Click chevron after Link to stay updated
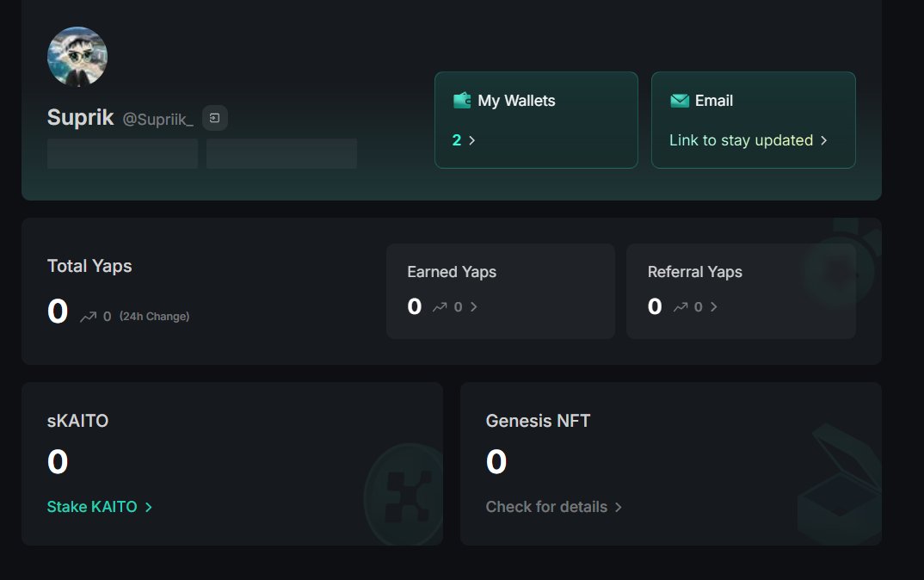The width and height of the screenshot is (924, 580). coord(824,140)
